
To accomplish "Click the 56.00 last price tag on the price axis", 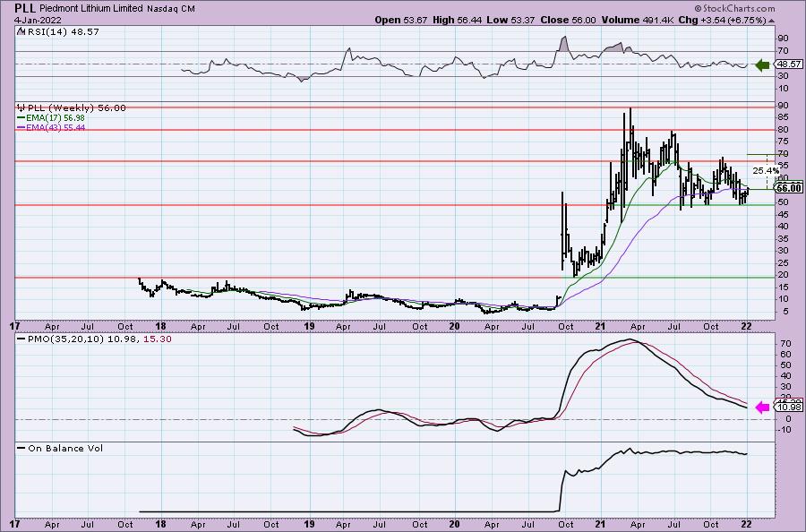I will click(x=789, y=188).
